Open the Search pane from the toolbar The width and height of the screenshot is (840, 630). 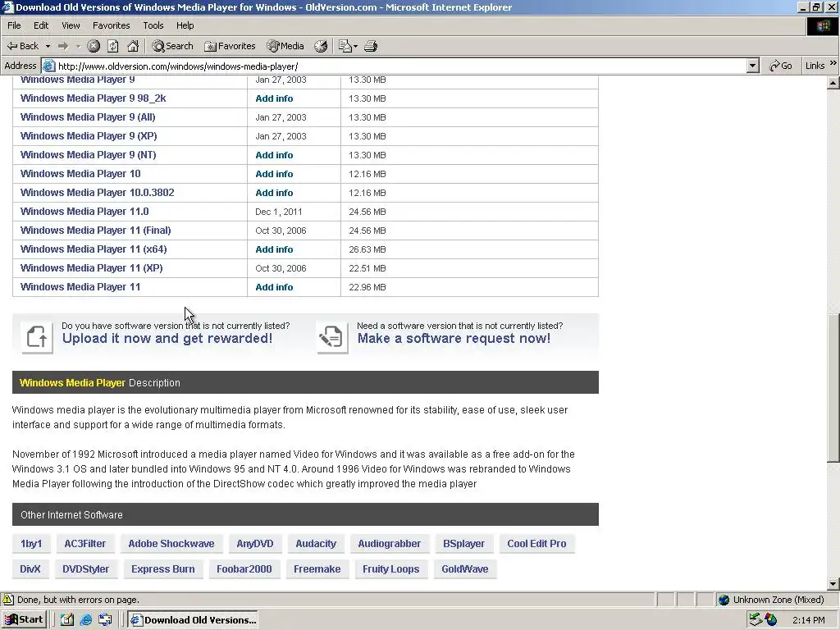(x=172, y=46)
